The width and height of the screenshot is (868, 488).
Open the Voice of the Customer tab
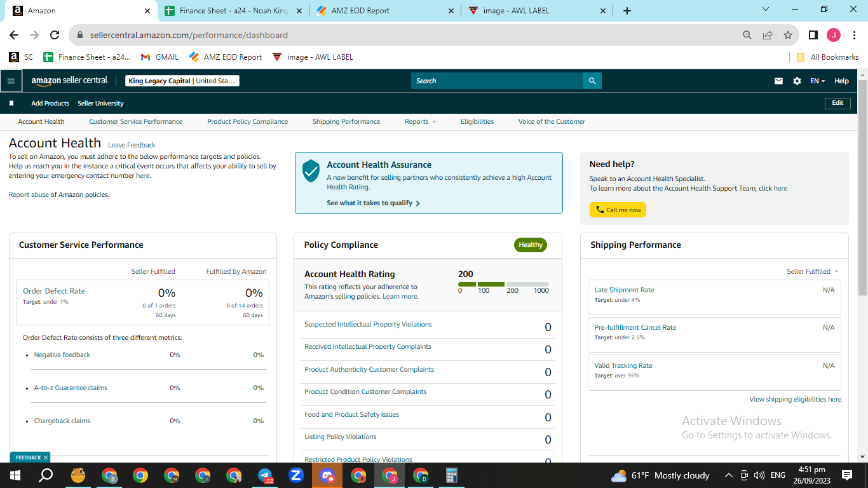(552, 121)
